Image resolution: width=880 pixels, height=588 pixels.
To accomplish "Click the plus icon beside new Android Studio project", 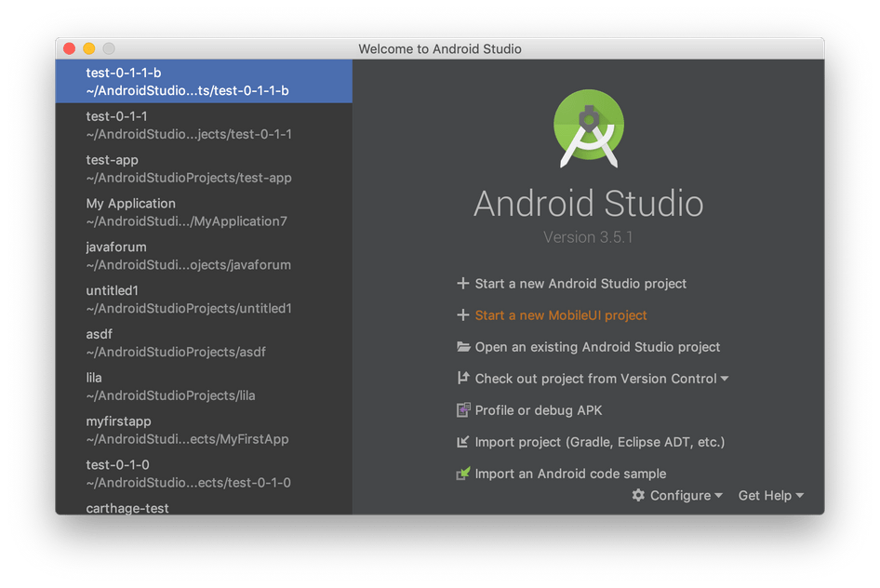I will click(463, 284).
